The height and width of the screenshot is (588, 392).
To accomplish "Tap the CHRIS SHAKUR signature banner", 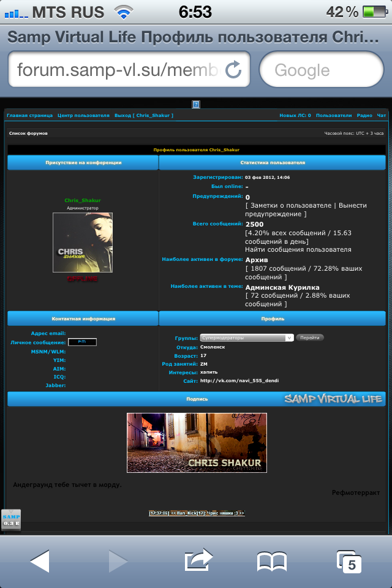I will pyautogui.click(x=197, y=443).
